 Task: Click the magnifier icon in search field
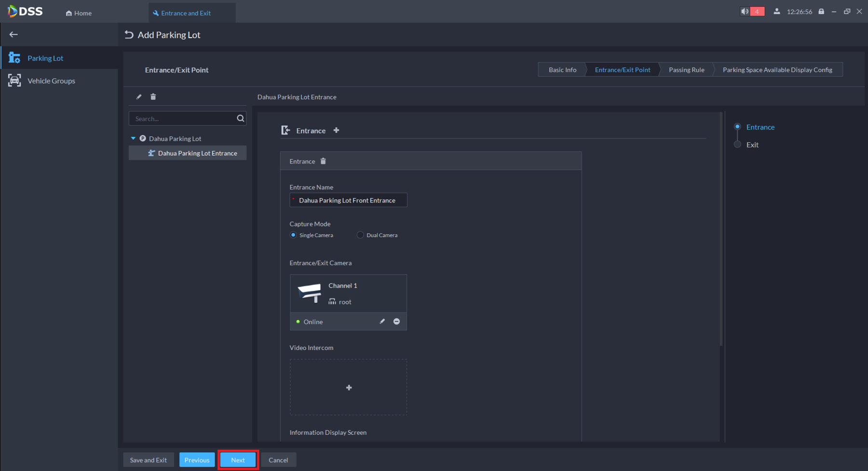click(x=240, y=119)
